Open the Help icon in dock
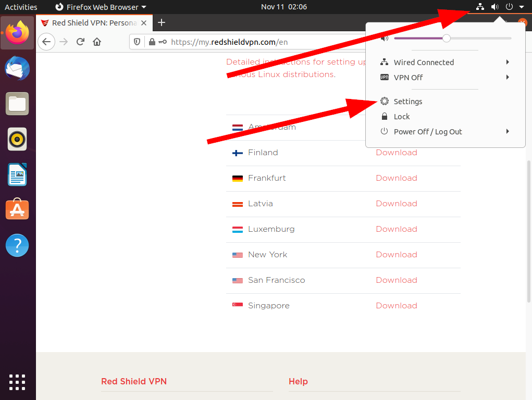The height and width of the screenshot is (400, 532). click(x=17, y=245)
